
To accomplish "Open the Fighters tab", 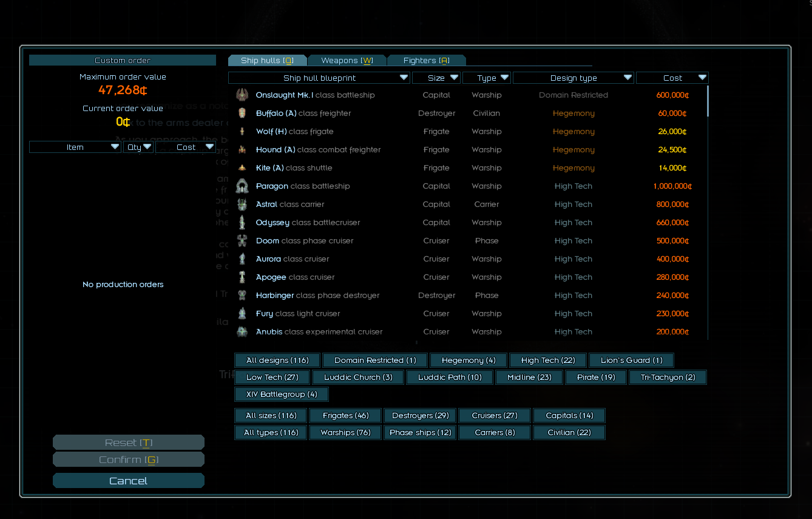I will coord(427,60).
